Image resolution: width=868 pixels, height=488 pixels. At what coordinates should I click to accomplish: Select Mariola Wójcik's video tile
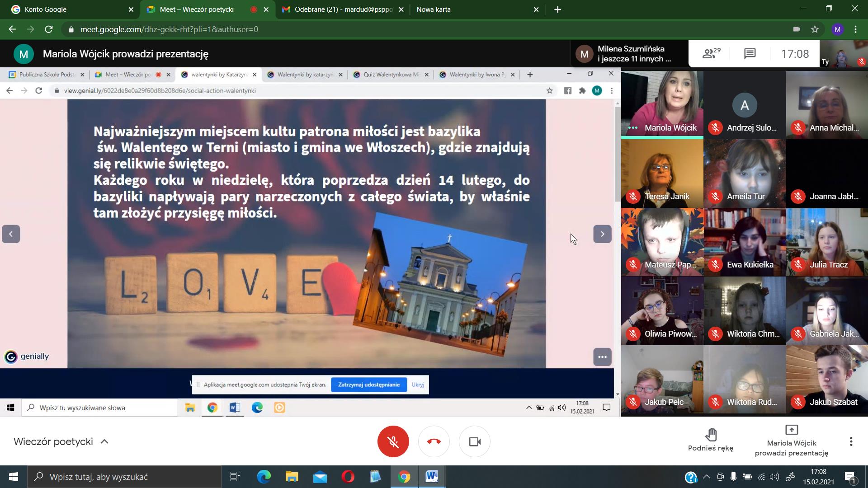[x=662, y=105]
